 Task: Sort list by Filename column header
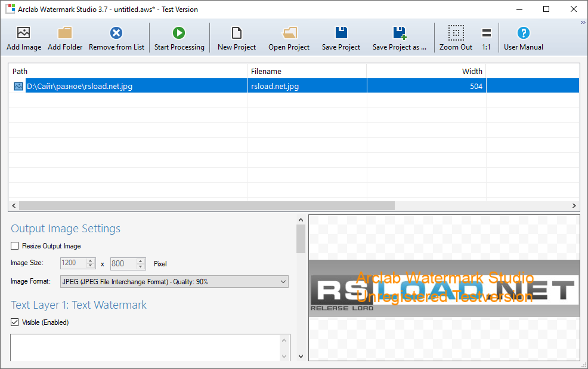(307, 71)
